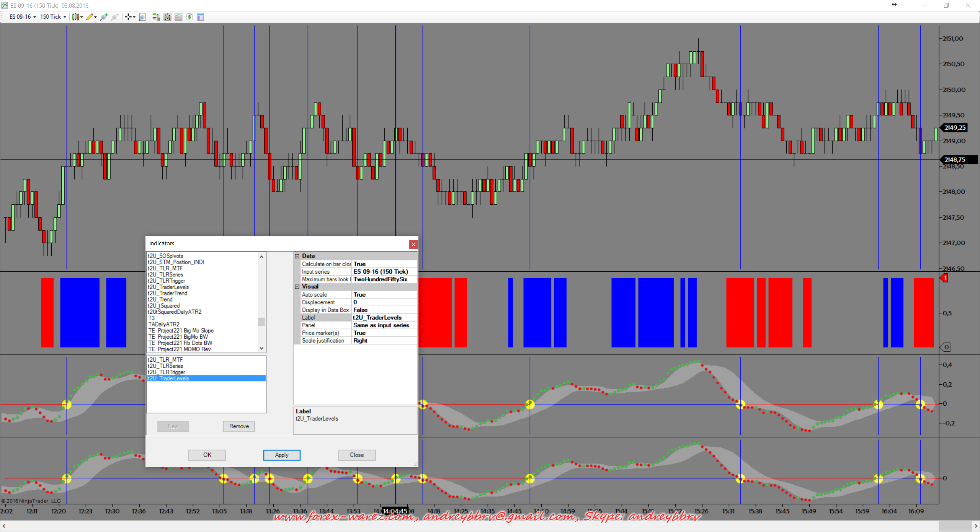Collapse the Visual property section
980x532 pixels.
(x=297, y=287)
